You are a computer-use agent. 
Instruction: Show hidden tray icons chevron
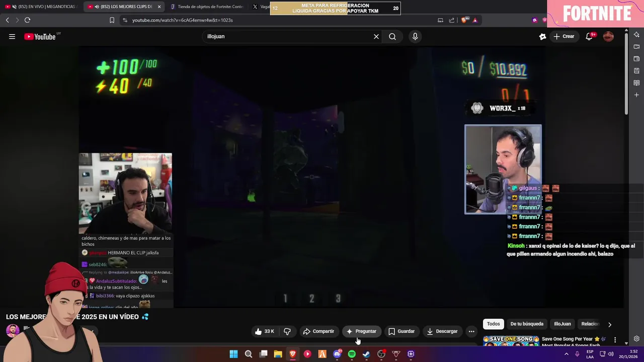click(566, 354)
